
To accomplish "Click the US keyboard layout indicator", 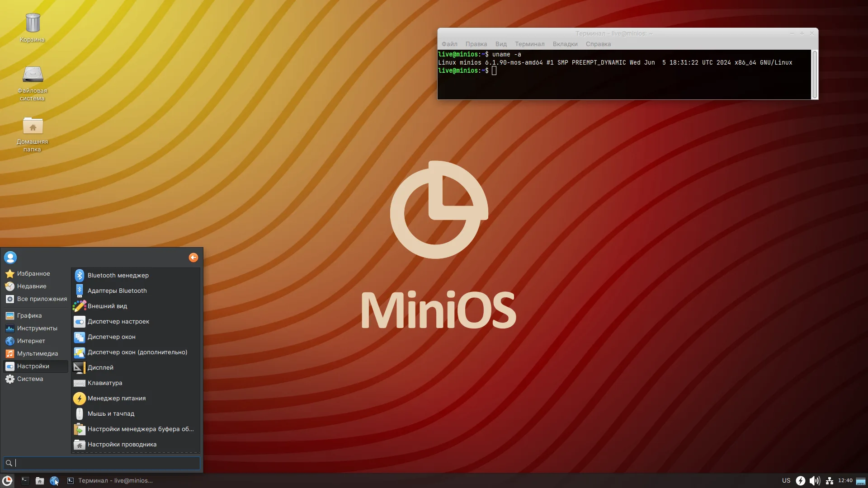I will 786,481.
